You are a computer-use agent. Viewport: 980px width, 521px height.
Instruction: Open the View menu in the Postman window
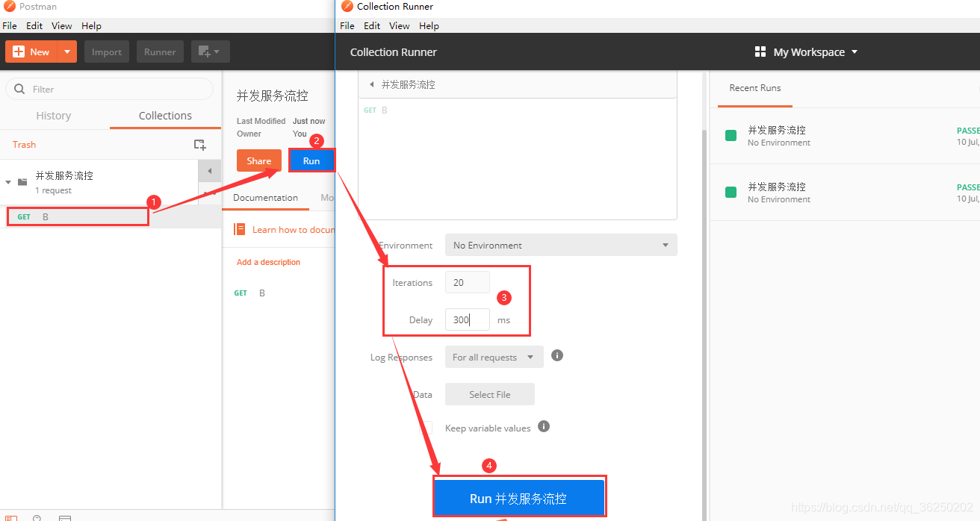tap(62, 25)
